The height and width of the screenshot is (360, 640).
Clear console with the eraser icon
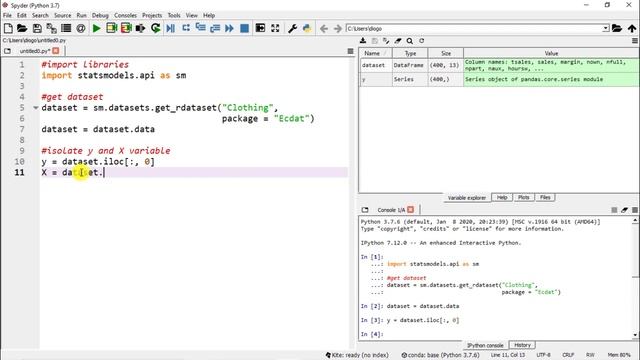point(624,210)
